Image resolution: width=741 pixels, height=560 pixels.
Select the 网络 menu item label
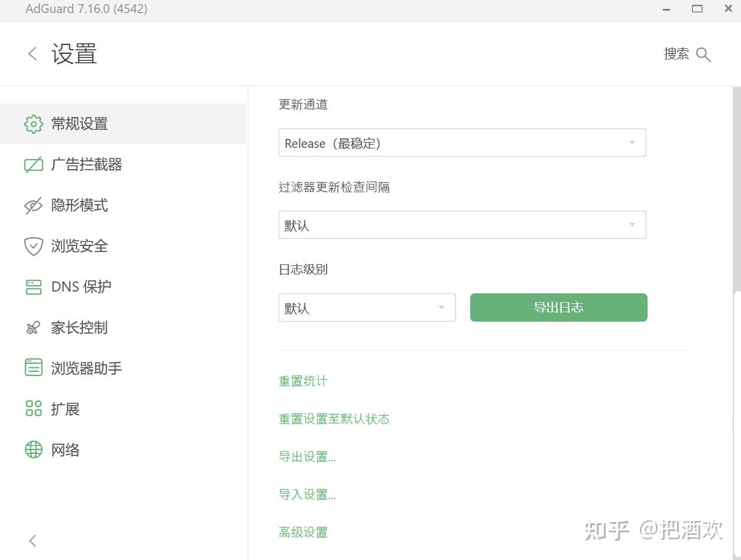pyautogui.click(x=66, y=450)
